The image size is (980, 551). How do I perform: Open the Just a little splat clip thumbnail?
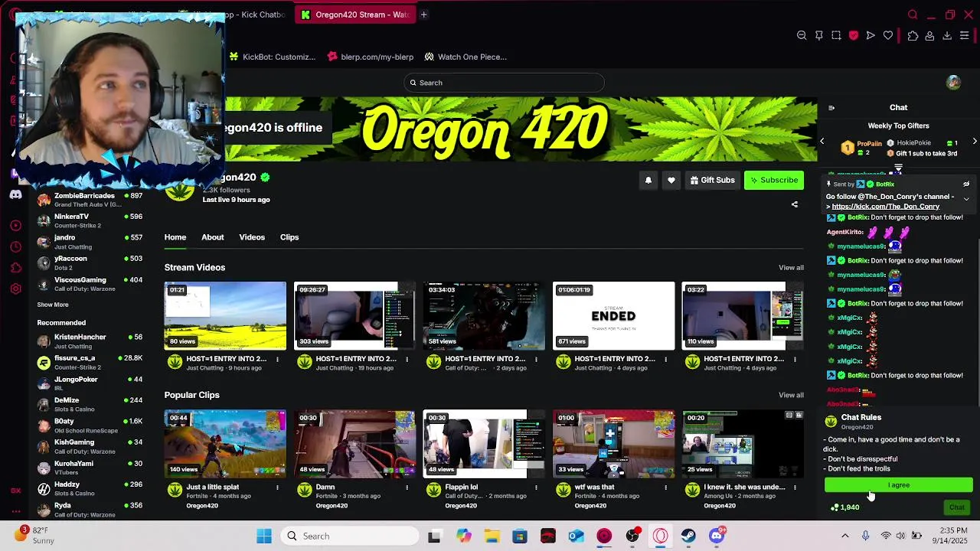(x=225, y=444)
